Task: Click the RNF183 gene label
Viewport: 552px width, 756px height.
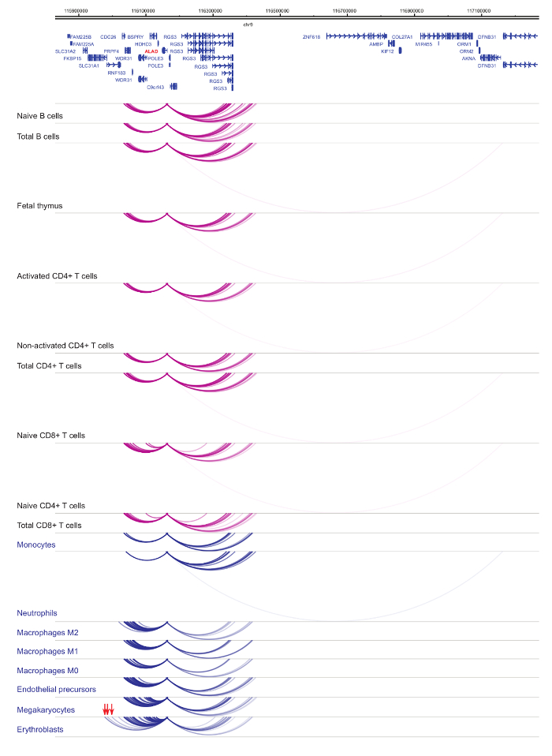Action: tap(117, 73)
